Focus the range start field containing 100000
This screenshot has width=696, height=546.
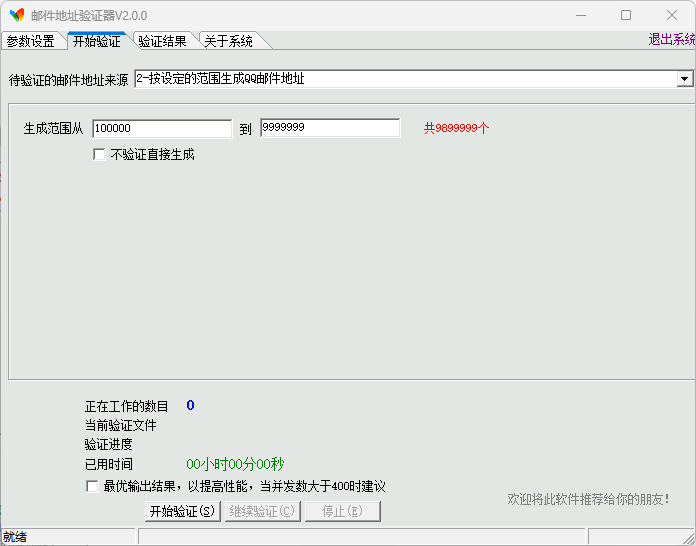click(162, 129)
